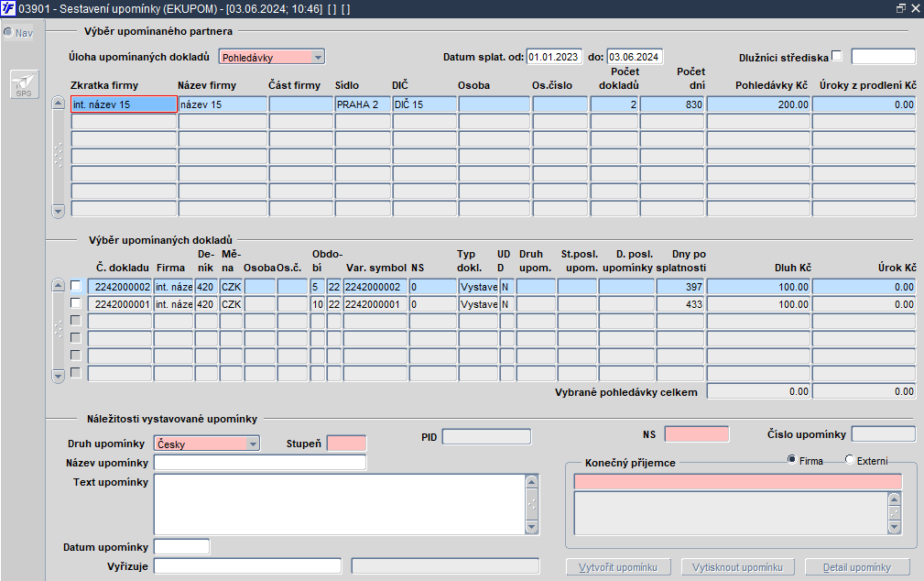
Task: Select the Externí radio button
Action: tap(849, 459)
